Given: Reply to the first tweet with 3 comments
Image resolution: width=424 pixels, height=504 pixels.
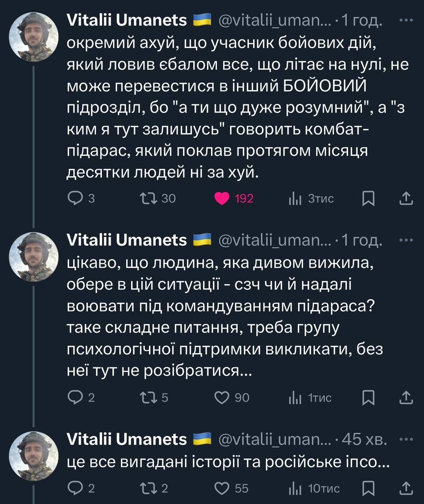Looking at the screenshot, I should coord(74,198).
